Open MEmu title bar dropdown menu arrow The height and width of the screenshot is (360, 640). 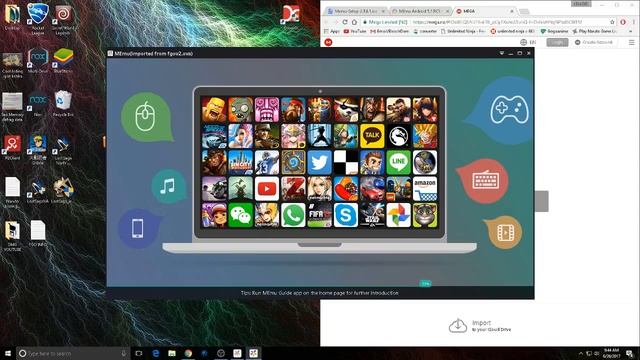coord(502,53)
